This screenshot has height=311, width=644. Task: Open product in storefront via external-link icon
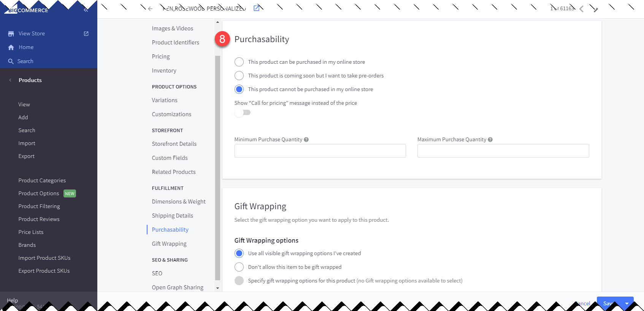(x=257, y=8)
